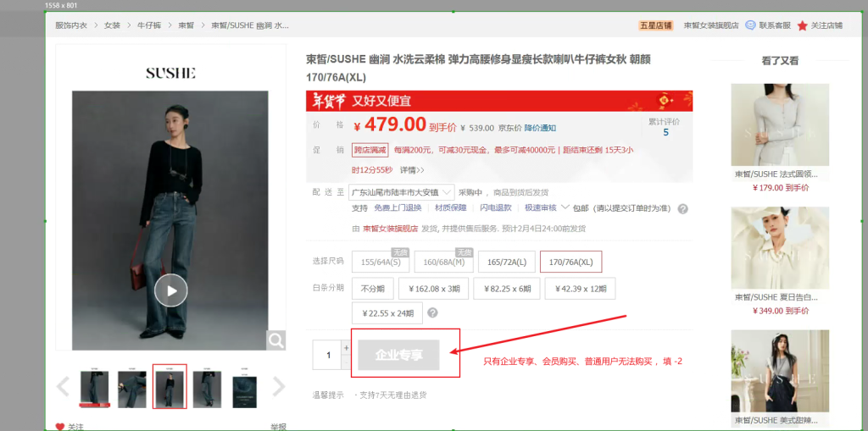
Task: Click store link in 发货 shipping line
Action: coord(390,229)
